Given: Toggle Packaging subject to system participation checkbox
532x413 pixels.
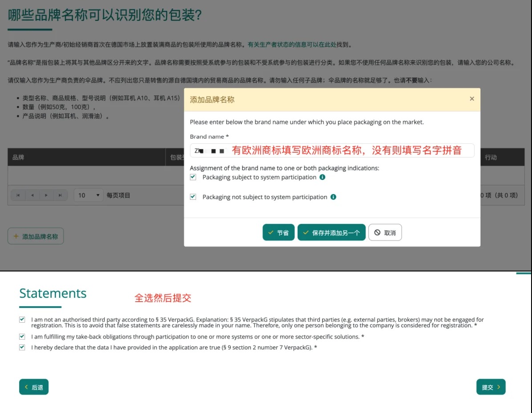Looking at the screenshot, I should tap(193, 177).
